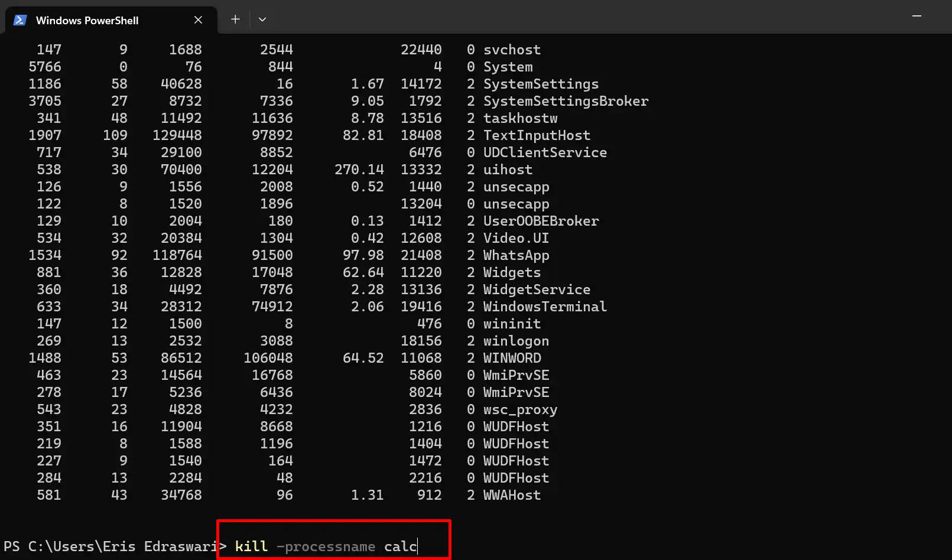Click the UDClientService process name
The image size is (952, 560).
pos(545,152)
